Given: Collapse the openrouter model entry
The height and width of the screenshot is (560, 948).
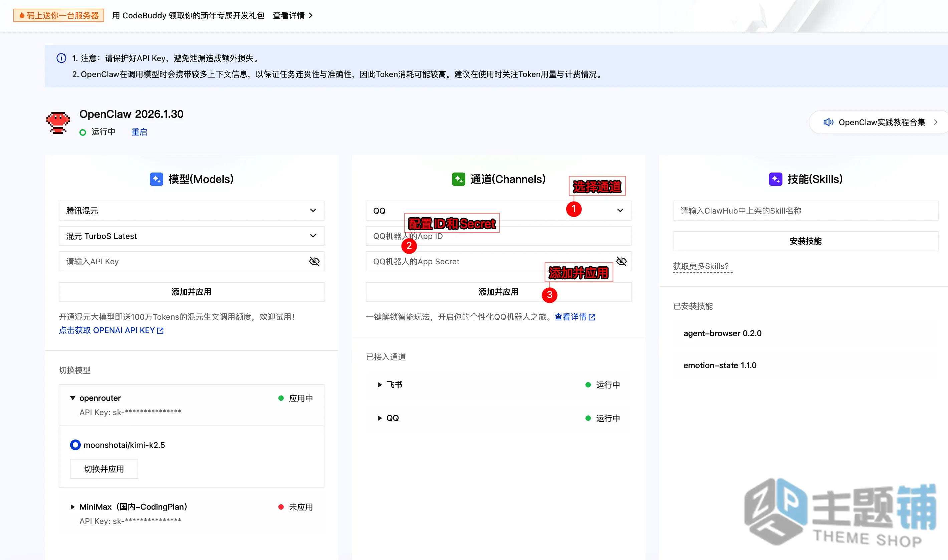Looking at the screenshot, I should (x=73, y=398).
